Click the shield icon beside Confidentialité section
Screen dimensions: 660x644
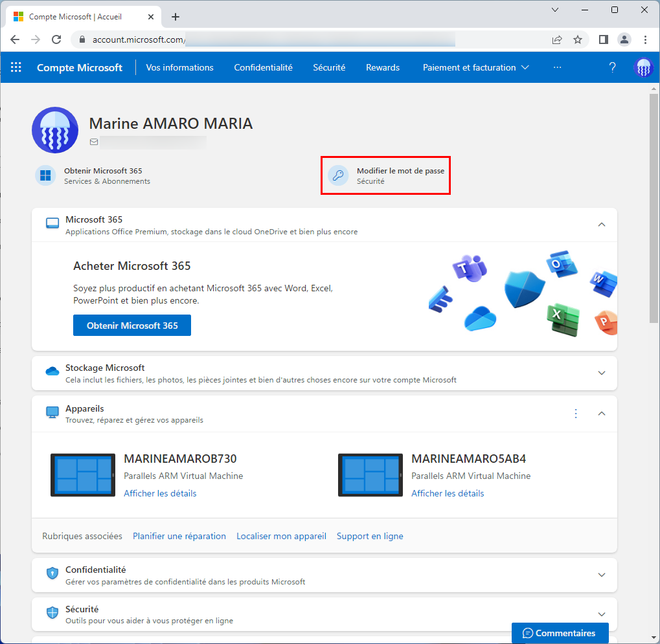(52, 573)
